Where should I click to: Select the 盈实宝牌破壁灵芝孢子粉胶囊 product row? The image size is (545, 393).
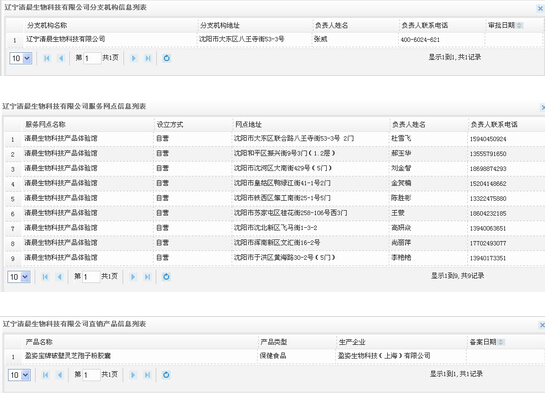point(275,356)
